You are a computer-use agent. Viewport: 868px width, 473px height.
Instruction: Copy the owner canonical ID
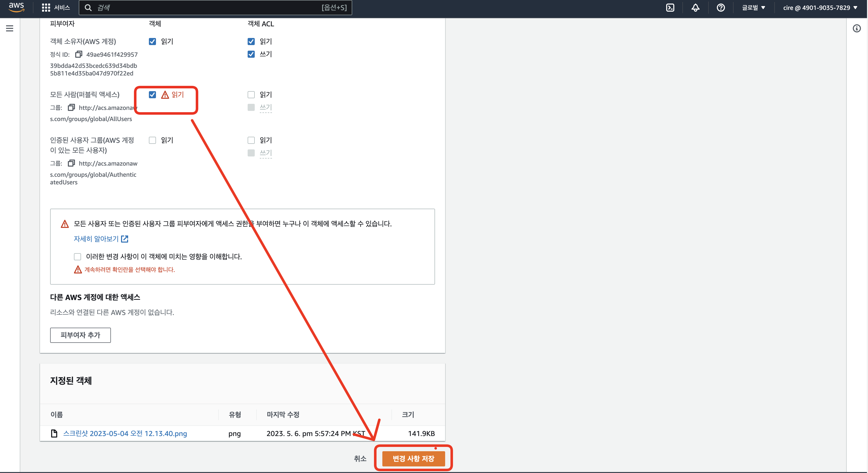pos(78,54)
